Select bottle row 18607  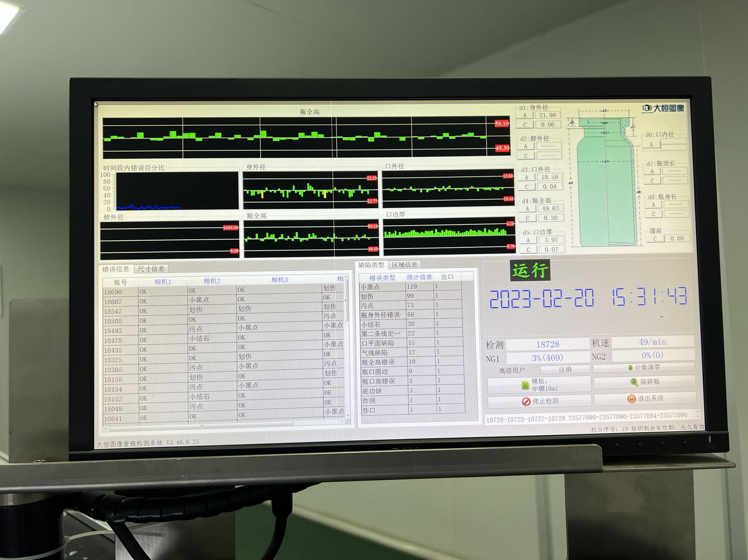(x=224, y=301)
